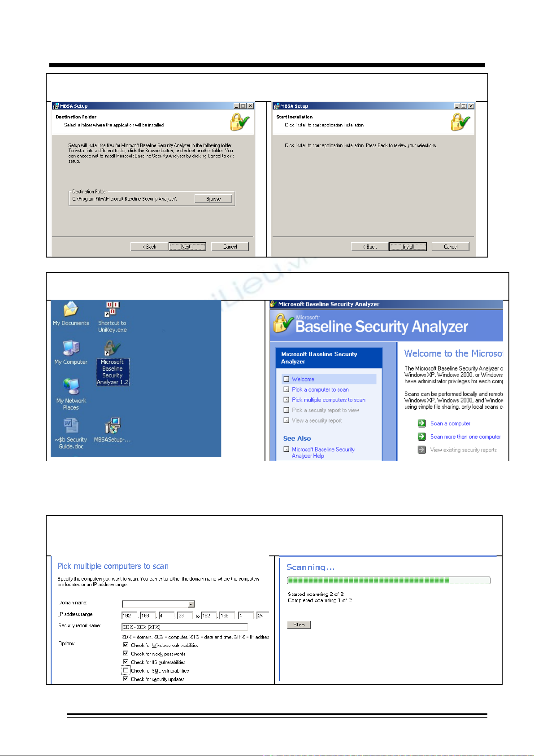The height and width of the screenshot is (756, 534).
Task: Toggle Check for weak passwords checkbox
Action: (126, 653)
